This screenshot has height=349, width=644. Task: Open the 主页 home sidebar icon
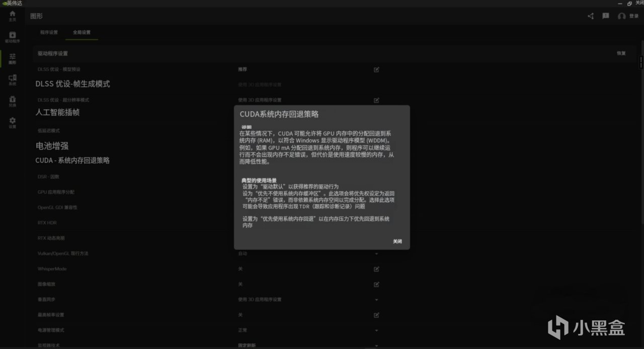coord(12,16)
